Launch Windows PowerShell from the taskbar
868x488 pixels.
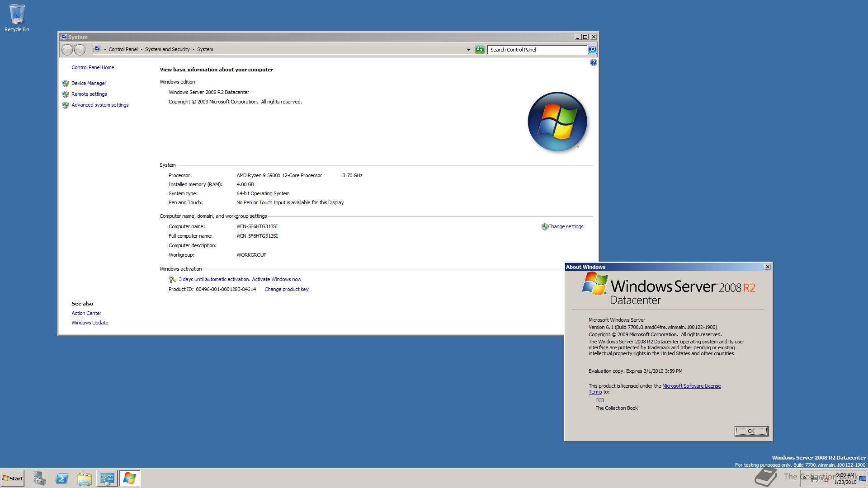point(62,479)
